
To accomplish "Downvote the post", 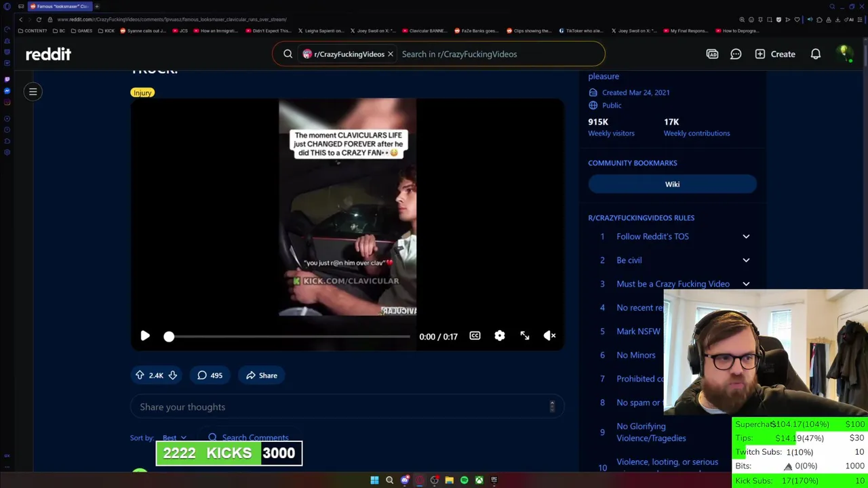I will pos(173,375).
